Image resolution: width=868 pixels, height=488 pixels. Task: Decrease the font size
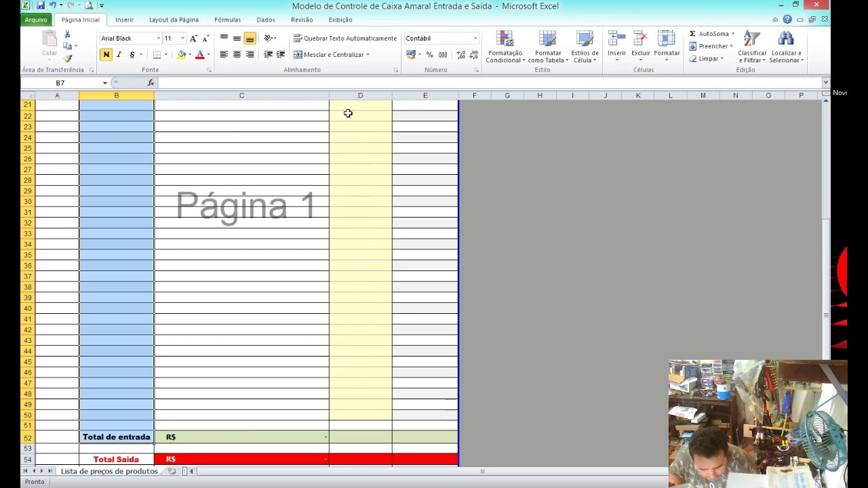pyautogui.click(x=205, y=39)
